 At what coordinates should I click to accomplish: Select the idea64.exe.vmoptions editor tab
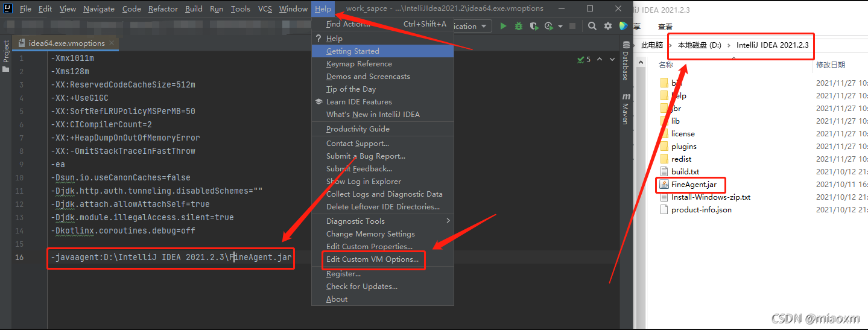[66, 43]
